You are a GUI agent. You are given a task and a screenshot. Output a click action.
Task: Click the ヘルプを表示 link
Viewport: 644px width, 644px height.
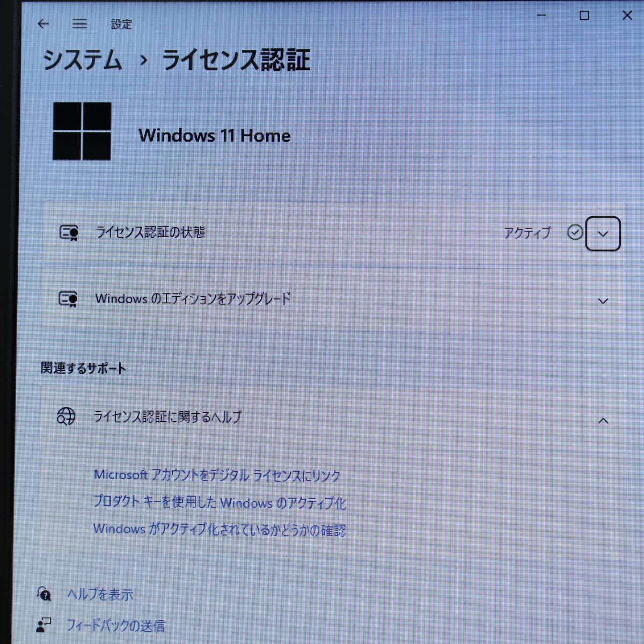(100, 594)
